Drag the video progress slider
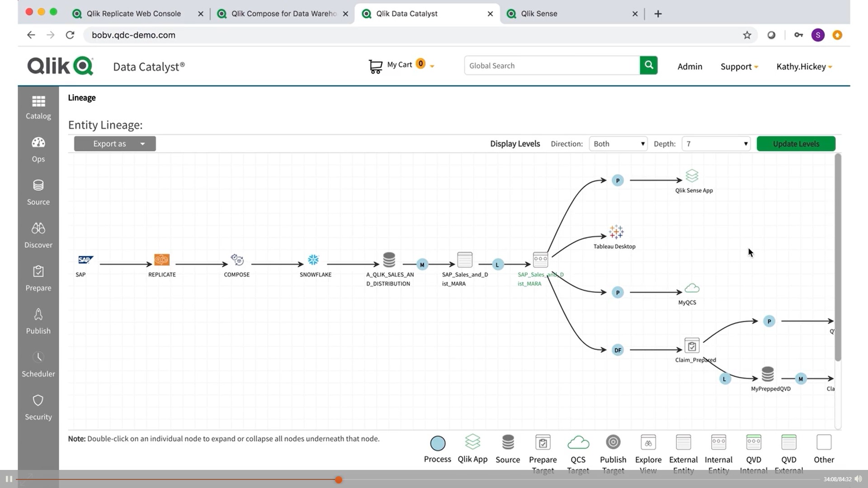 tap(339, 480)
